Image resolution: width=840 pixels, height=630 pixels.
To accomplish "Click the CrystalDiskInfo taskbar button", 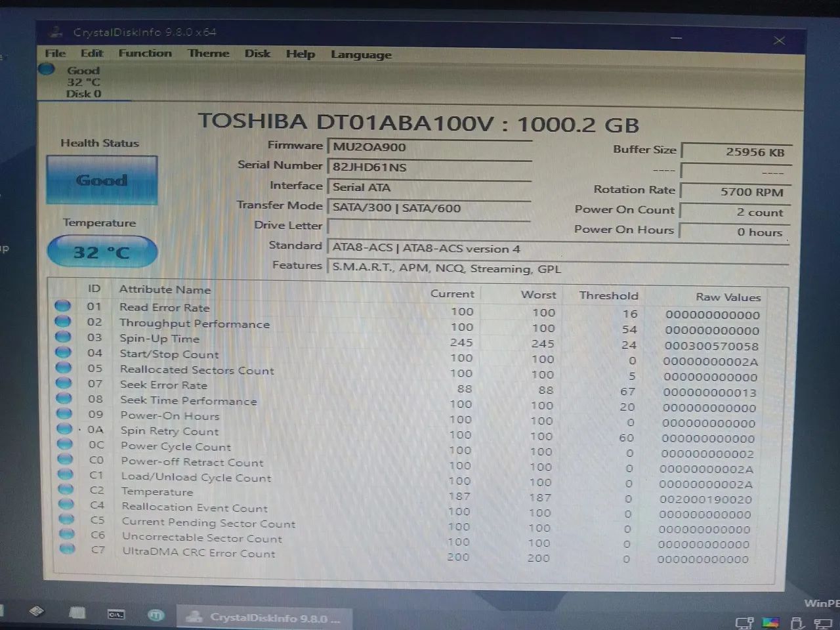I will [264, 618].
